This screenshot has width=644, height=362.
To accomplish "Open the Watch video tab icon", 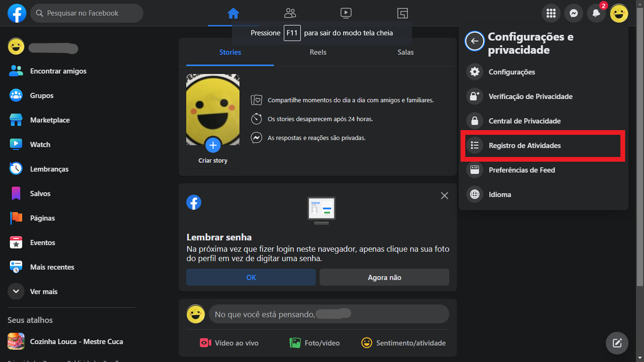I will 346,13.
